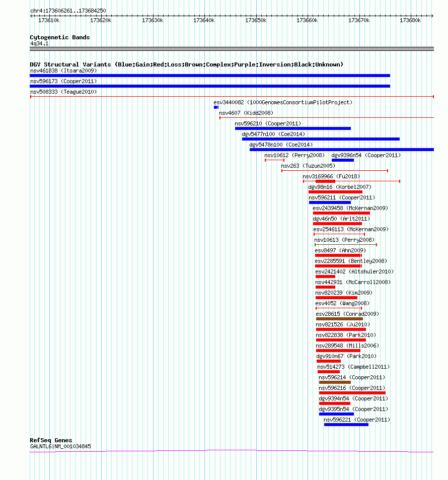The width and height of the screenshot is (448, 480).
Task: Click nsv822838 (Park2010) label
Action: (346, 335)
